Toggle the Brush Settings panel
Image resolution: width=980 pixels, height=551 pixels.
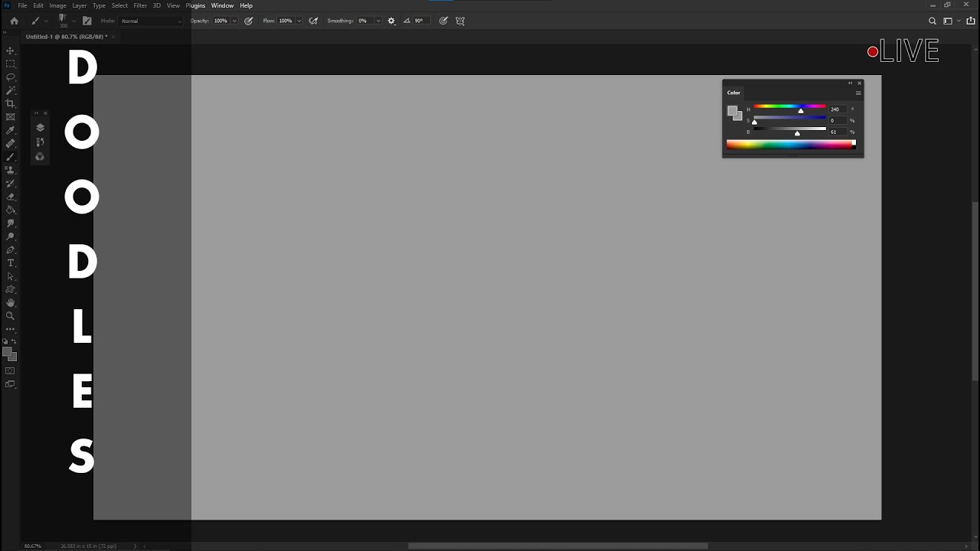point(87,21)
